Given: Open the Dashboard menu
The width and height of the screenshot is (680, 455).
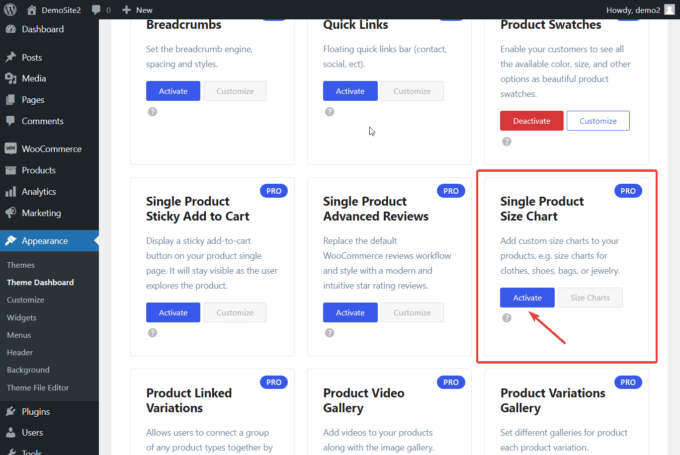Looking at the screenshot, I should [42, 29].
